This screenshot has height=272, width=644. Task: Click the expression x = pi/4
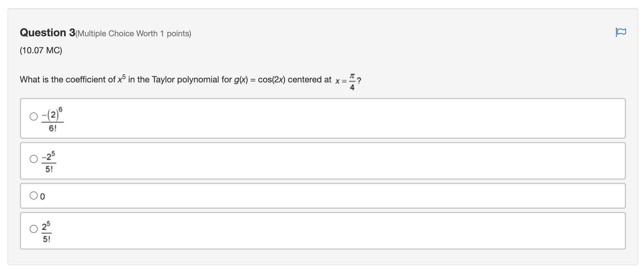point(346,81)
